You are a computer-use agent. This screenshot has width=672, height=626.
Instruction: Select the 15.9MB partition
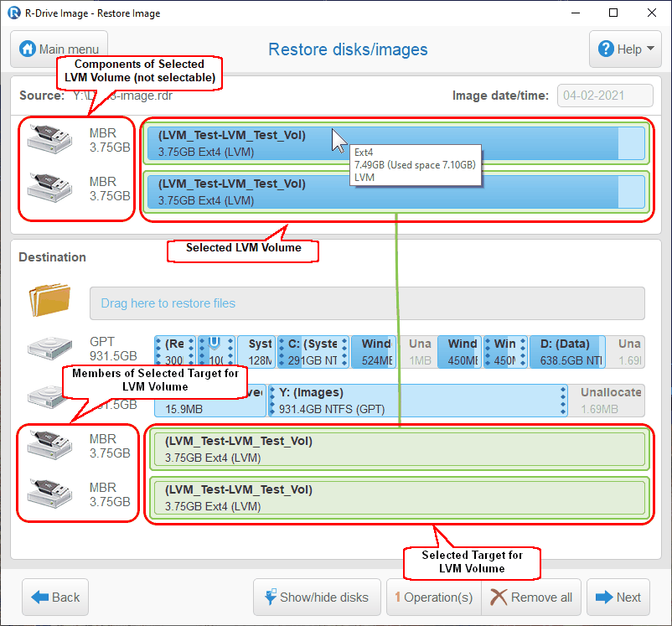coord(210,401)
